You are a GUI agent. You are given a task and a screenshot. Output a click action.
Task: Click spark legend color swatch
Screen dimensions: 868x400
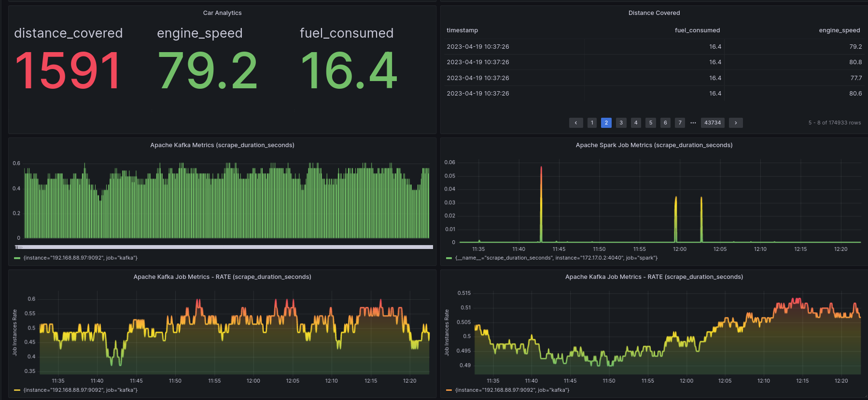pos(449,258)
